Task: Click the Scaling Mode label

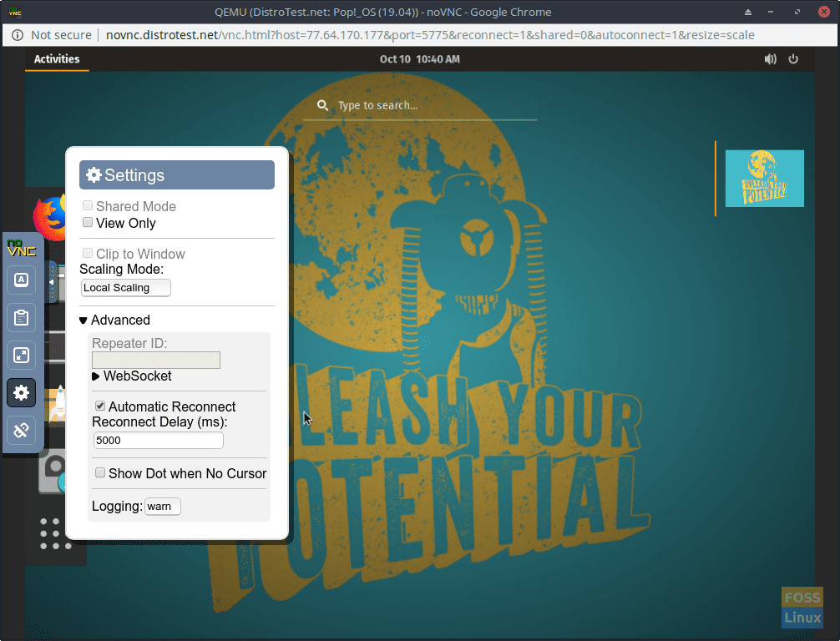Action: (122, 269)
